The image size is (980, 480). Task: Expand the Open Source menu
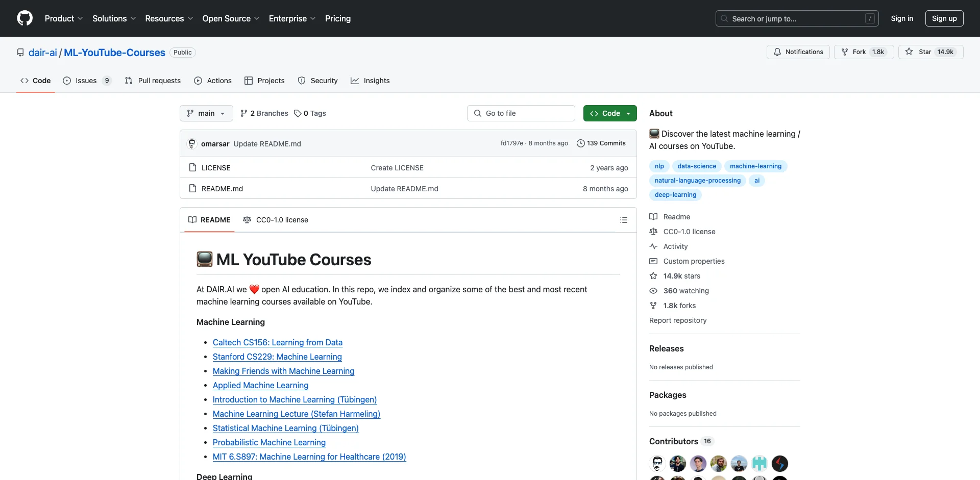(231, 18)
